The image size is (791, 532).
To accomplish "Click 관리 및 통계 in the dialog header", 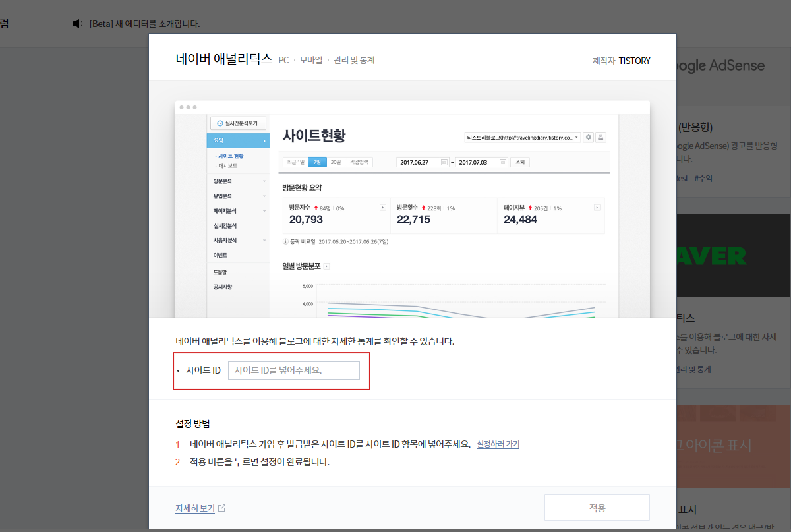I will 354,60.
